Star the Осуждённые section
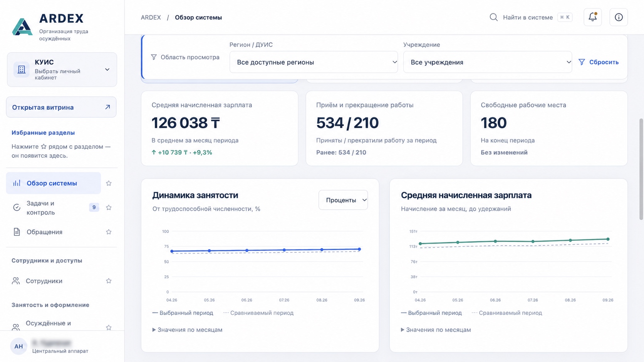This screenshot has width=644, height=362. pos(109,327)
